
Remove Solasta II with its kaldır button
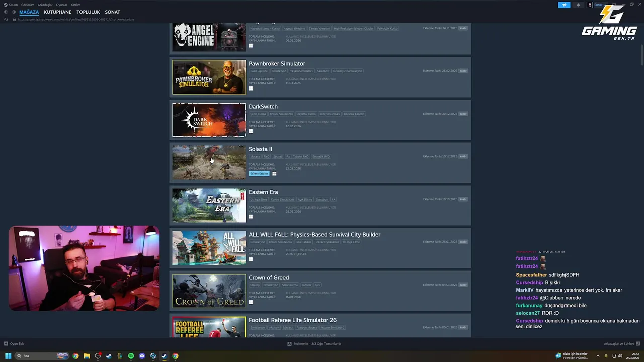pyautogui.click(x=463, y=156)
